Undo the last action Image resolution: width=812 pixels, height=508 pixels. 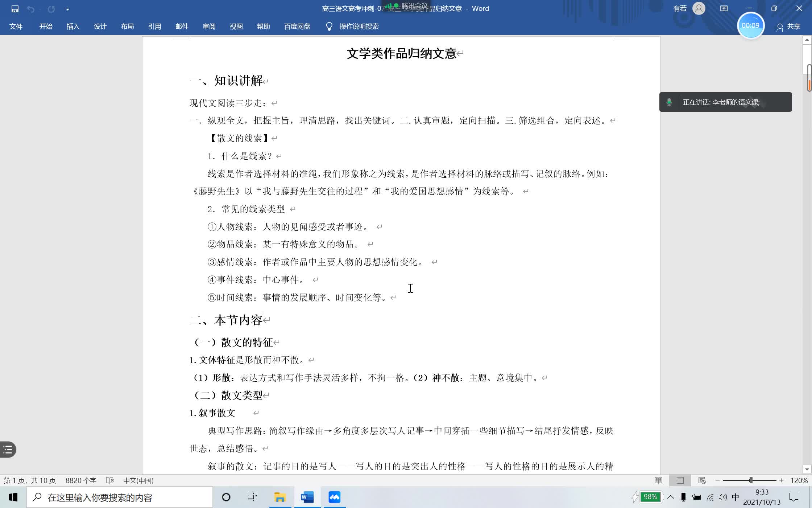tap(31, 9)
